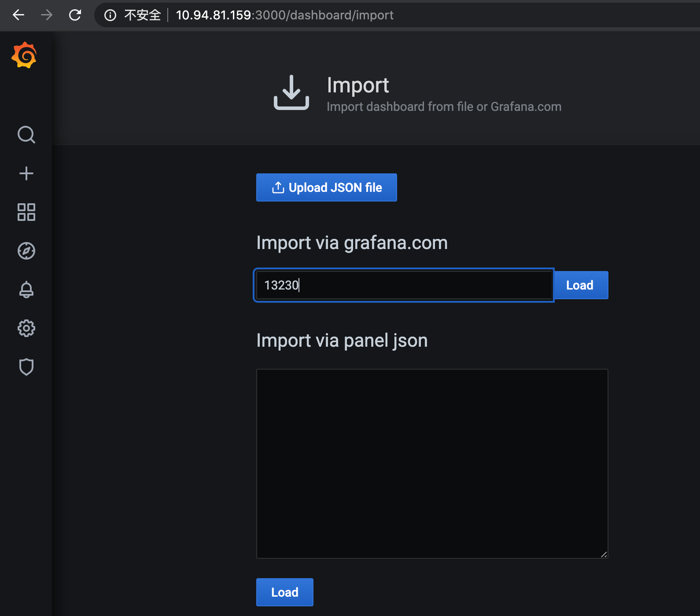Click the Load button below the panel JSON
The width and height of the screenshot is (700, 616).
pyautogui.click(x=285, y=592)
